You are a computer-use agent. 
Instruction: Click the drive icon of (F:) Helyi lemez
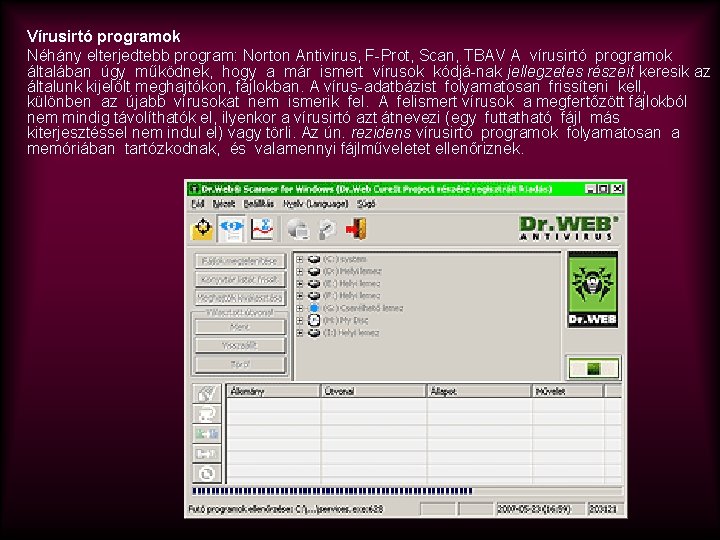point(314,296)
